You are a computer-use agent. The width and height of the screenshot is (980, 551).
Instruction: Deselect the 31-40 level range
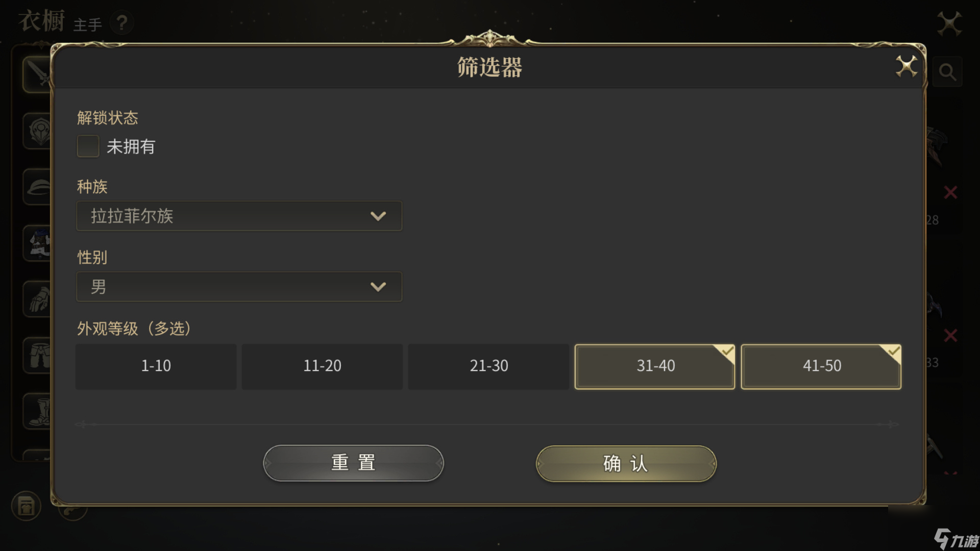coord(655,366)
